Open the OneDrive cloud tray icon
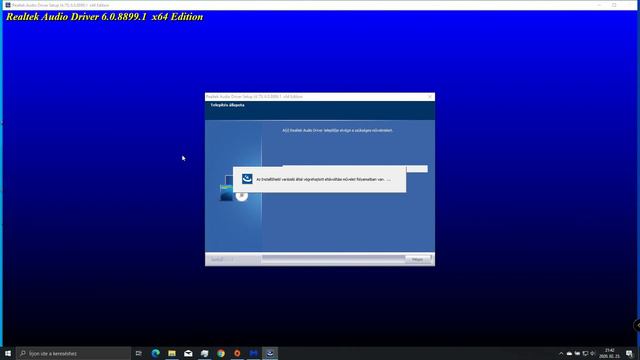The image size is (640, 360). 569,353
